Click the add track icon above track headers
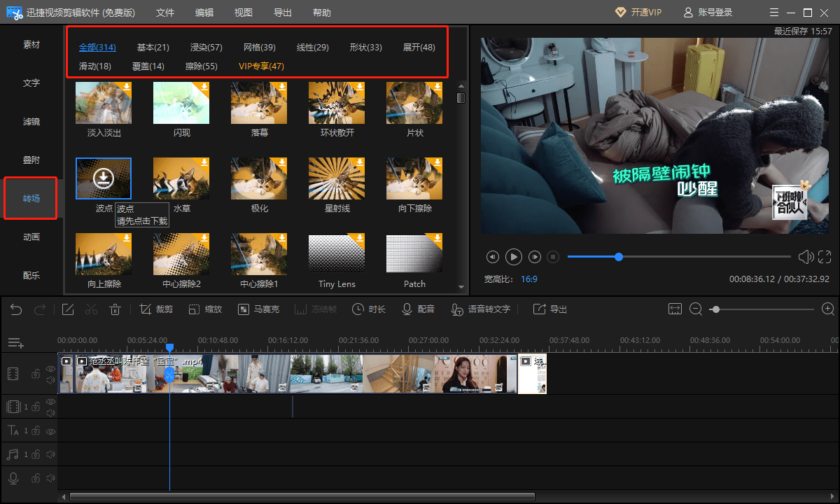 click(x=16, y=343)
